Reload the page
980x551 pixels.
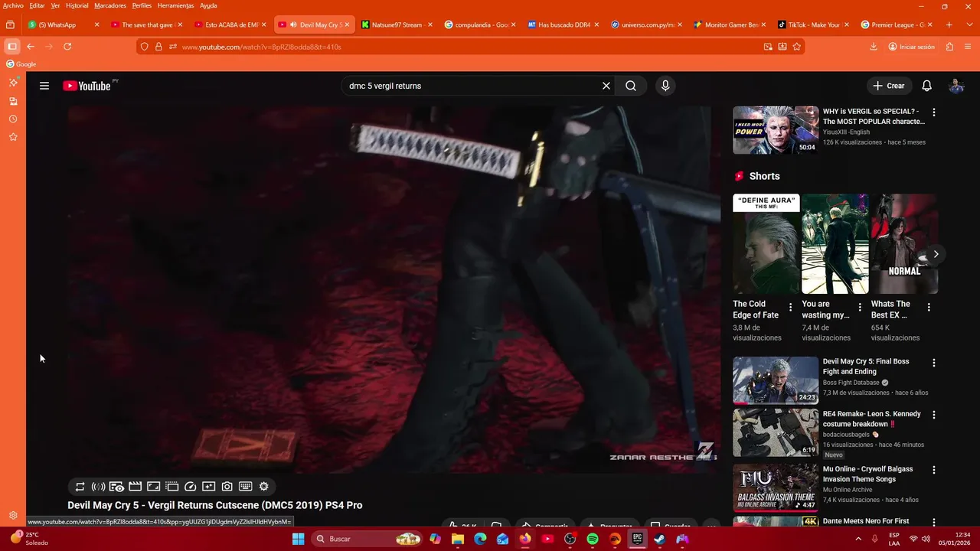click(67, 47)
